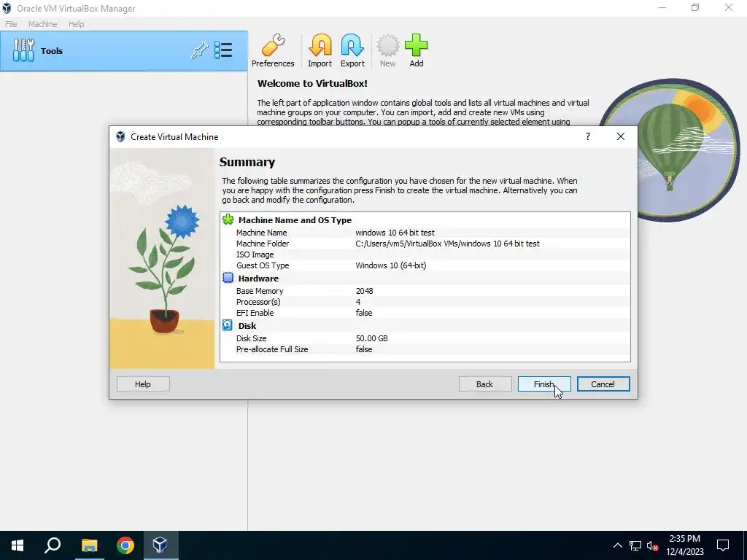
Task: Click the Welcome to VirtualBox! heading
Action: (312, 83)
